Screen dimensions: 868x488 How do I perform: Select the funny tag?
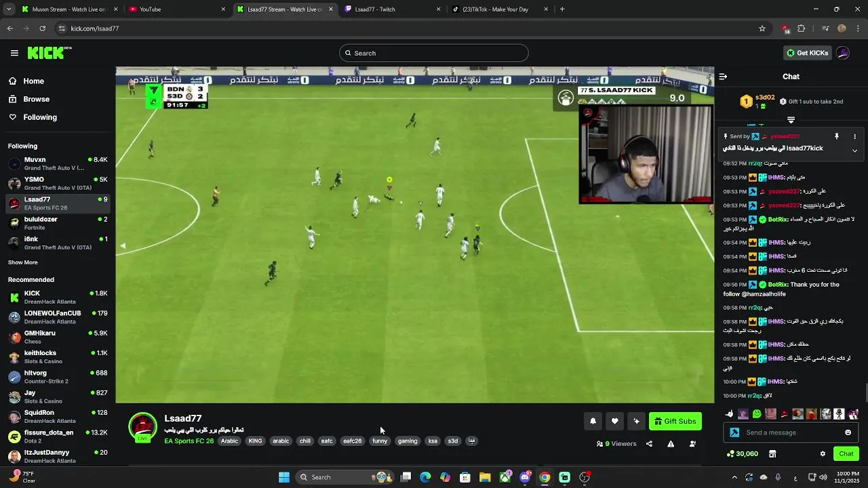click(x=380, y=441)
